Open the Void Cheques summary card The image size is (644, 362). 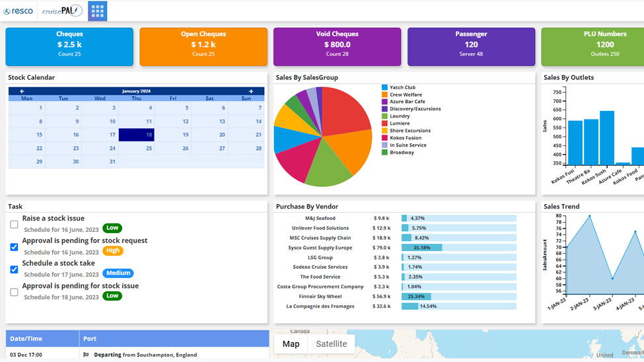point(337,46)
